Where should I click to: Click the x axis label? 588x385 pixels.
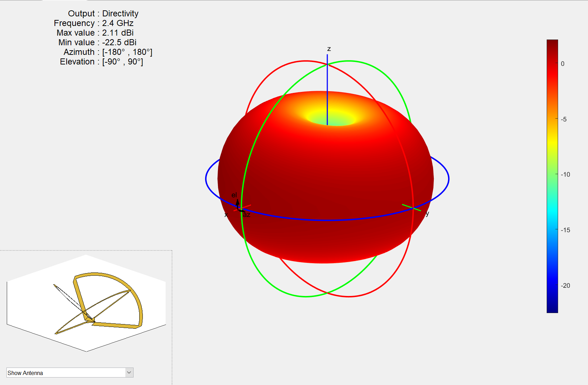pyautogui.click(x=226, y=215)
